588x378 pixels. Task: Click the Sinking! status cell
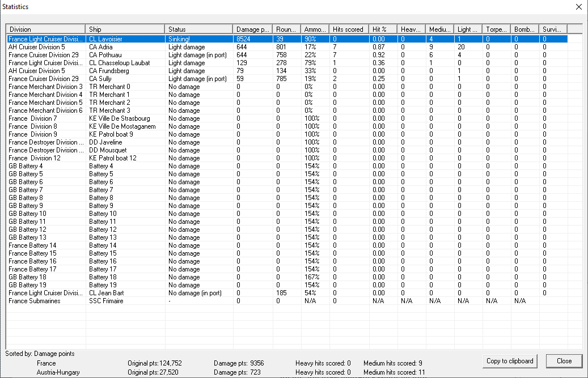coord(179,39)
